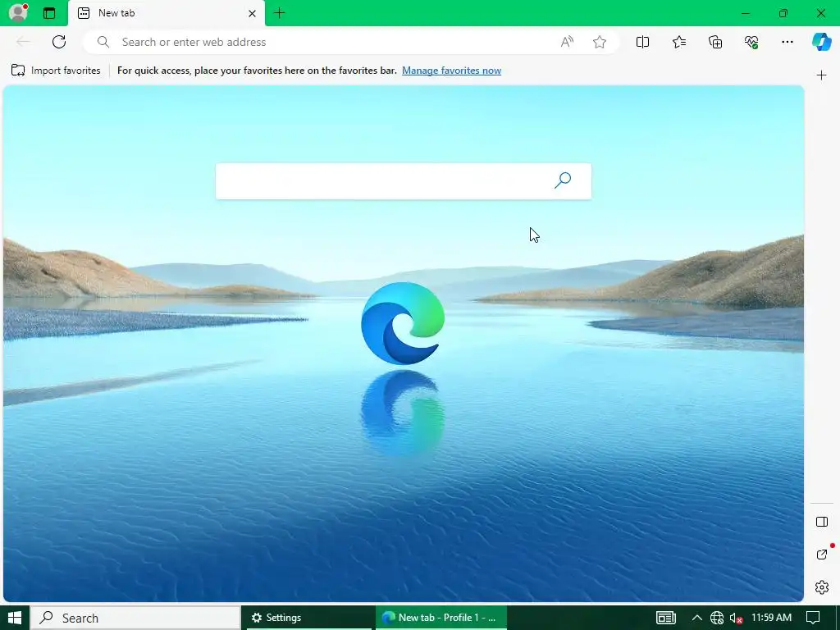
Task: Open the clock showing 11:59 AM
Action: [x=771, y=618]
